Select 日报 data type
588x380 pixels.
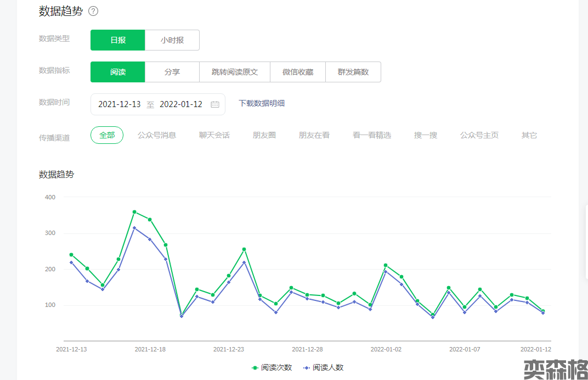pyautogui.click(x=118, y=40)
